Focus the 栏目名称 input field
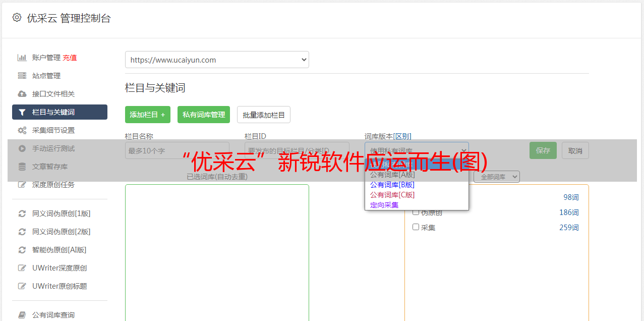The image size is (644, 321). (x=177, y=150)
